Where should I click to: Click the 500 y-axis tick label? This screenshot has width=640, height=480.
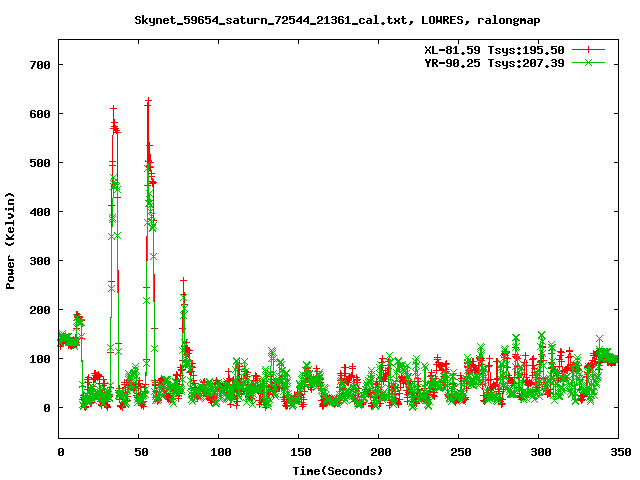click(40, 163)
